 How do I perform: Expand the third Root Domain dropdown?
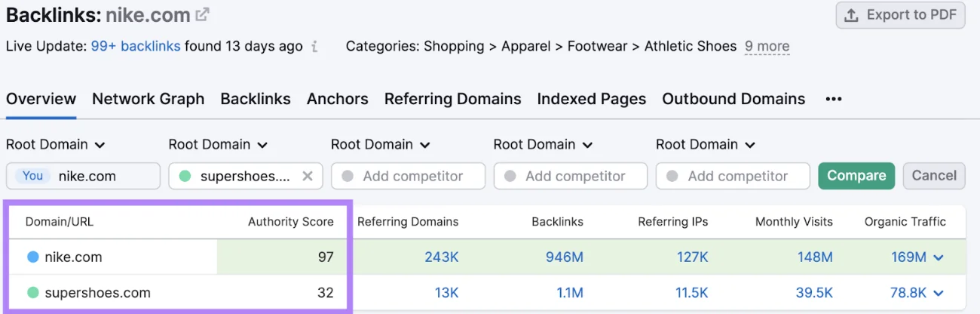coord(381,144)
